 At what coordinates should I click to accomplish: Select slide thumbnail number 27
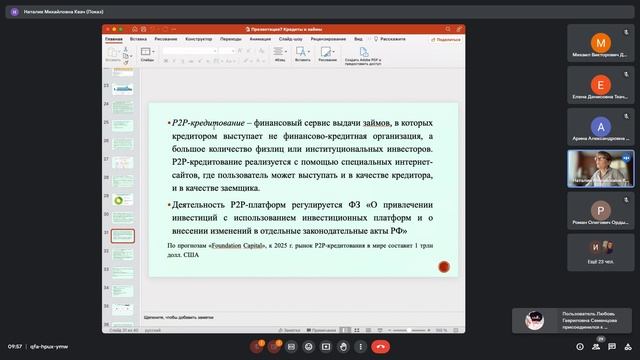[123, 162]
